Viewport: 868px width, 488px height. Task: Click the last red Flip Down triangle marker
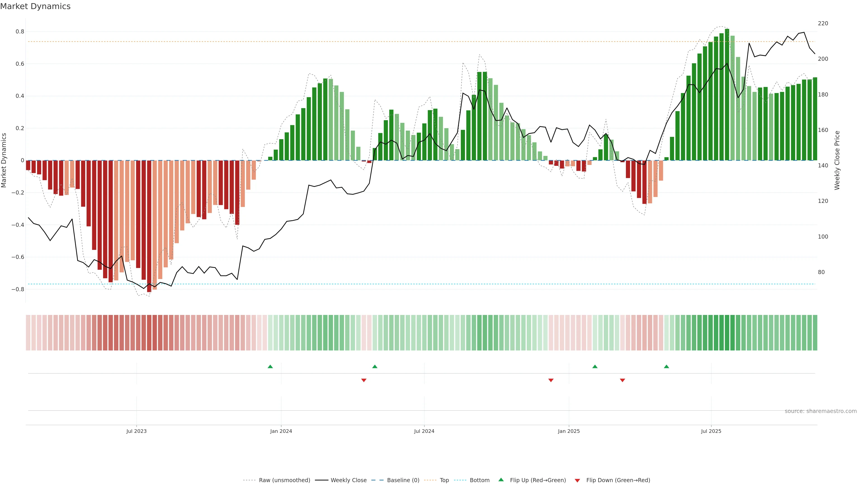[x=622, y=380]
